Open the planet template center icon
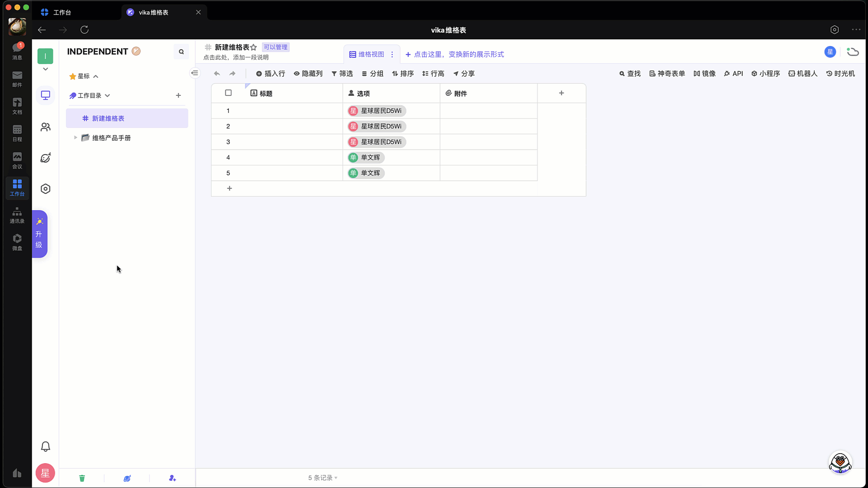 pyautogui.click(x=46, y=158)
